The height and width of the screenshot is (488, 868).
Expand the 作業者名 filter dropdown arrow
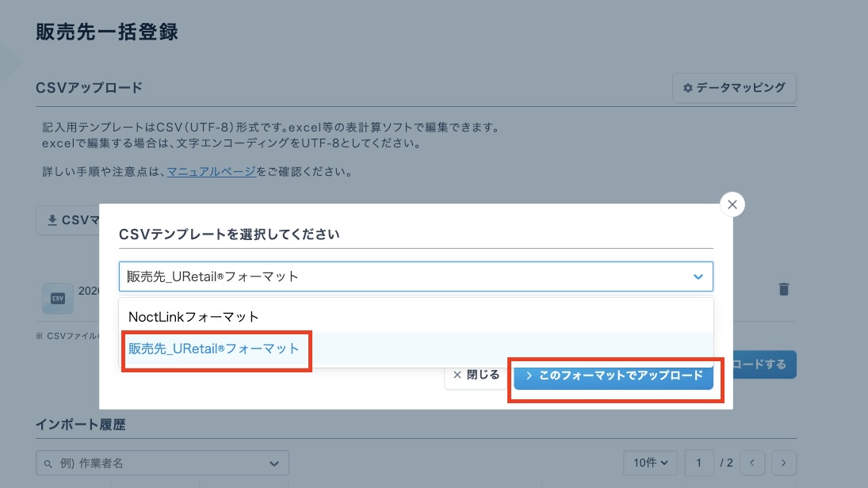click(x=274, y=463)
